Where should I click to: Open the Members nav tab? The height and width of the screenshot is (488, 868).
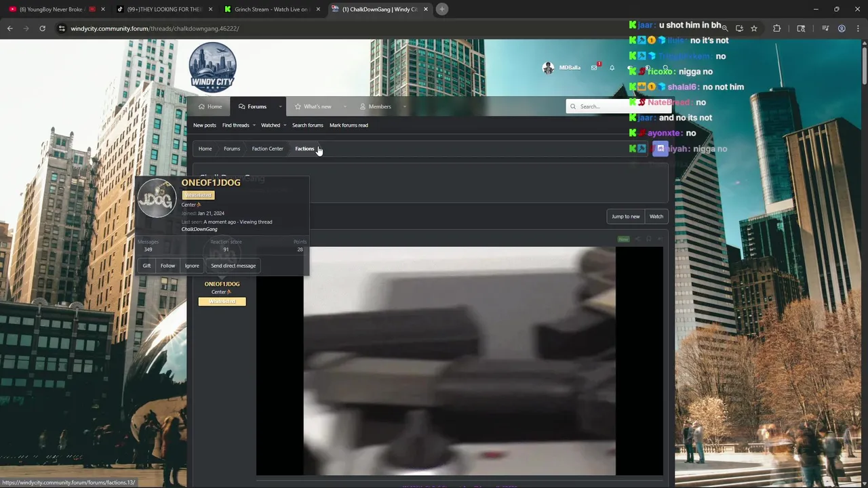click(x=376, y=106)
